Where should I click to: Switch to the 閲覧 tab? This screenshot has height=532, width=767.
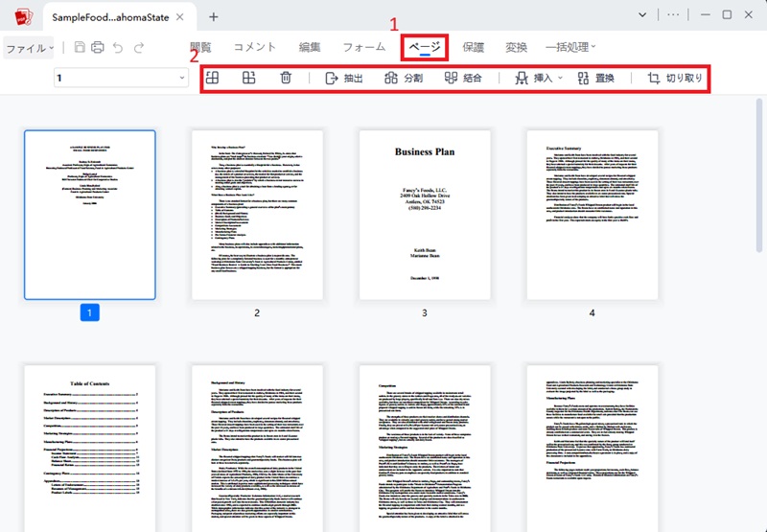pos(200,47)
